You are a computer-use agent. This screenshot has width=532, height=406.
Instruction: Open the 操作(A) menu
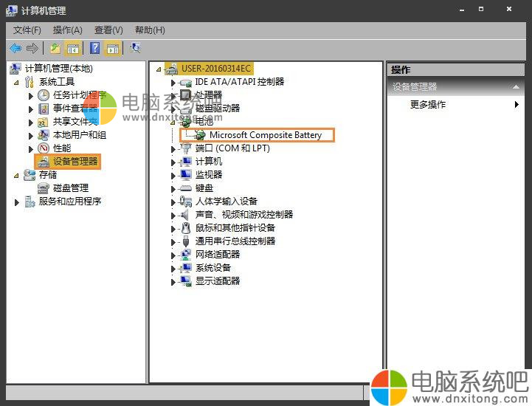[68, 30]
